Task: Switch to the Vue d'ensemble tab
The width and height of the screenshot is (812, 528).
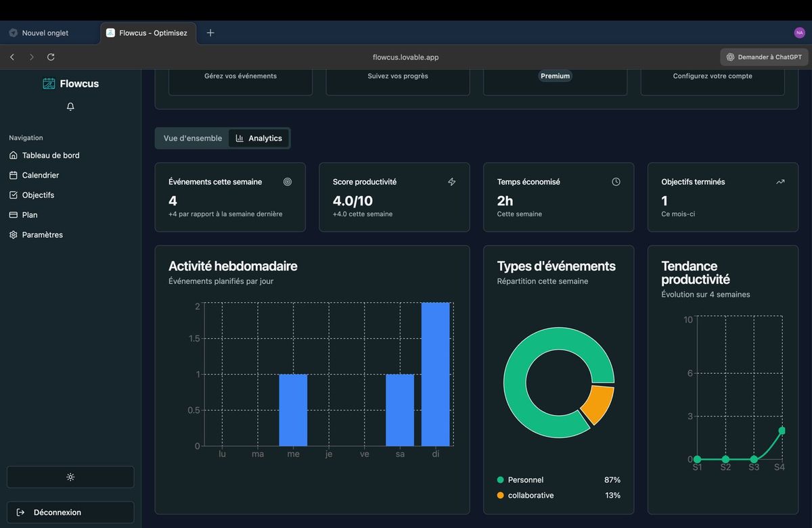Action: coord(193,138)
